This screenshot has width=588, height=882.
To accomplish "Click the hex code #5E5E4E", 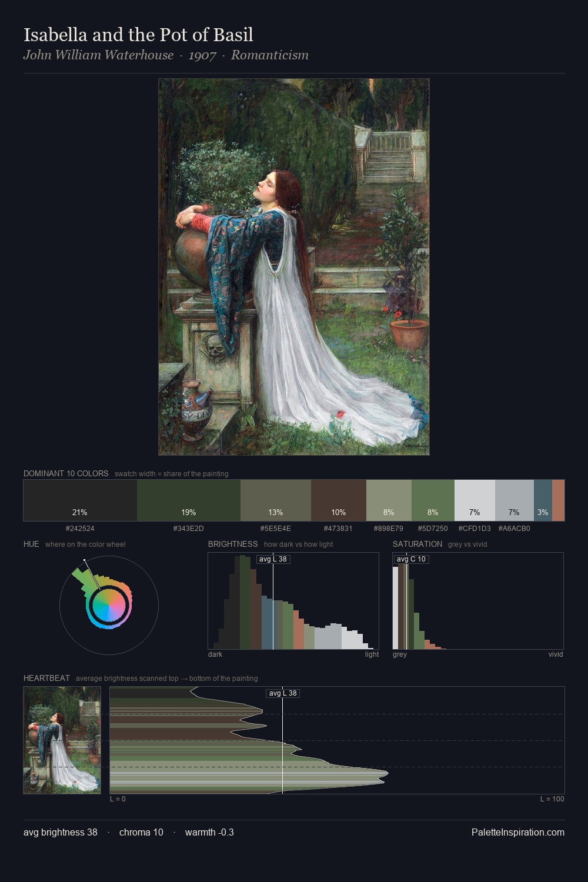I will click(x=276, y=529).
